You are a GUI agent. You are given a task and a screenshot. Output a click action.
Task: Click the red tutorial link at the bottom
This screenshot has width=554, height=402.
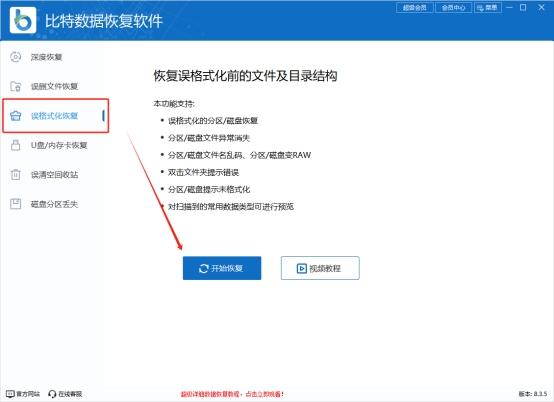coord(232,394)
